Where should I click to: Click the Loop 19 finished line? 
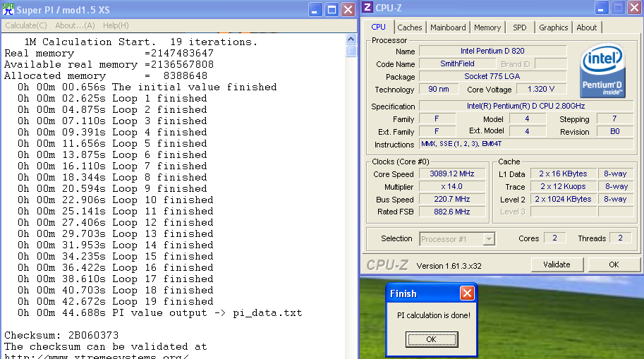[116, 301]
